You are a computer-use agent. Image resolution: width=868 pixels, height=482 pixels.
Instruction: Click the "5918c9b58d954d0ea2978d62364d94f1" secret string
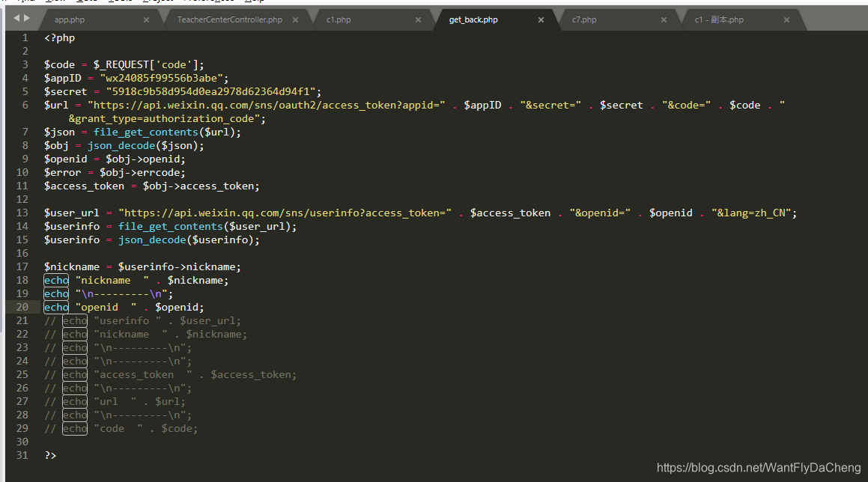click(210, 92)
